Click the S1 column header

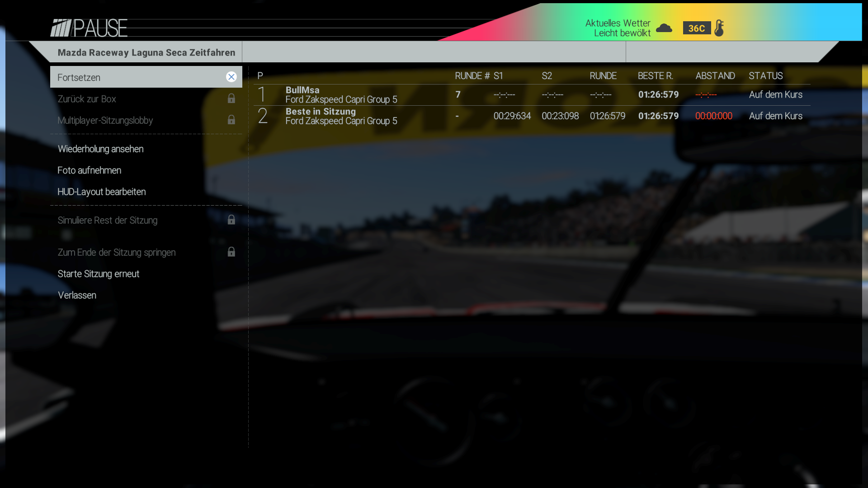498,76
